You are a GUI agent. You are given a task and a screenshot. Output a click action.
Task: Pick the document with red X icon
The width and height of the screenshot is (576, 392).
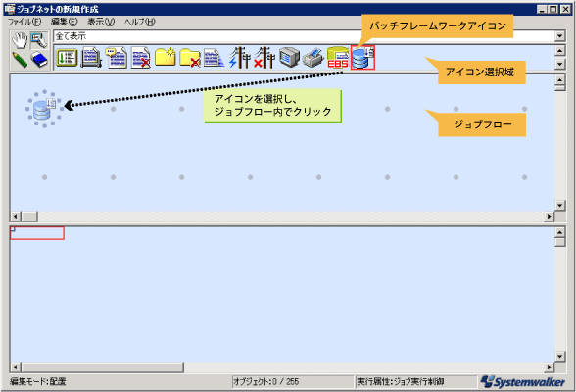[141, 58]
